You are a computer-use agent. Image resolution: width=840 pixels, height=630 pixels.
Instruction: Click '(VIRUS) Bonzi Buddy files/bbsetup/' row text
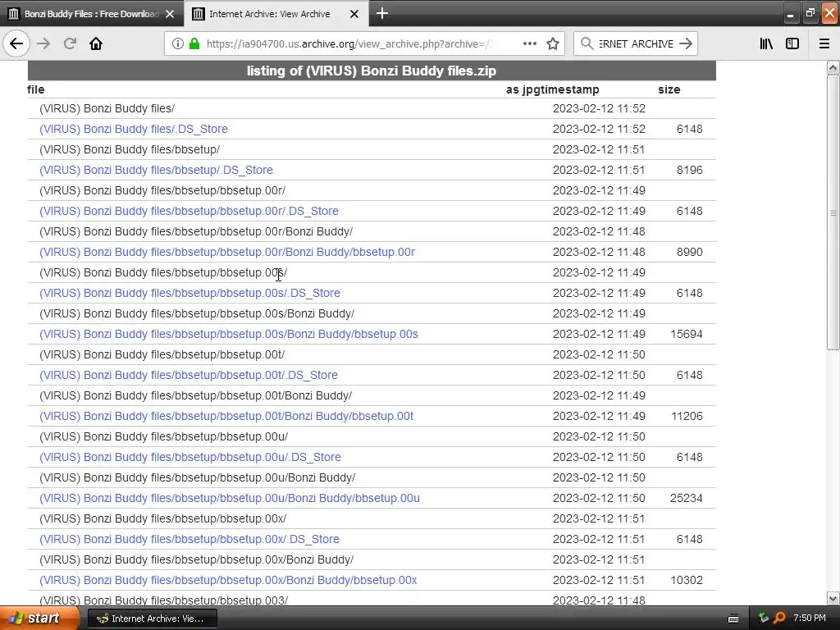coord(129,149)
